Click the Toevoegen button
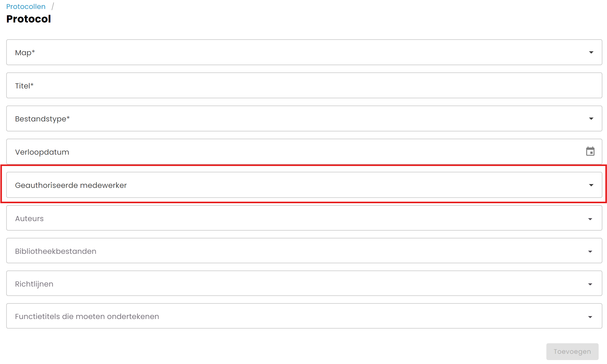The height and width of the screenshot is (364, 607). point(572,351)
